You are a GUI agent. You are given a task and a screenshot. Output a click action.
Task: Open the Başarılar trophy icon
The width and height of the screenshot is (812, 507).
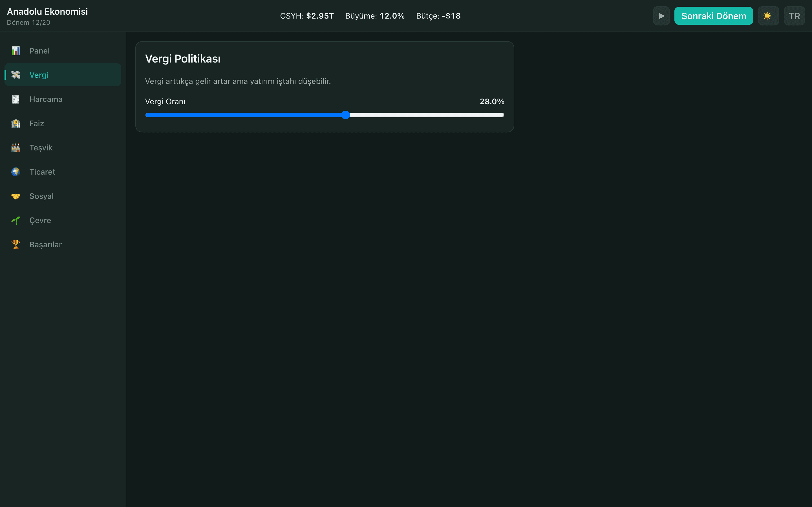pyautogui.click(x=16, y=244)
